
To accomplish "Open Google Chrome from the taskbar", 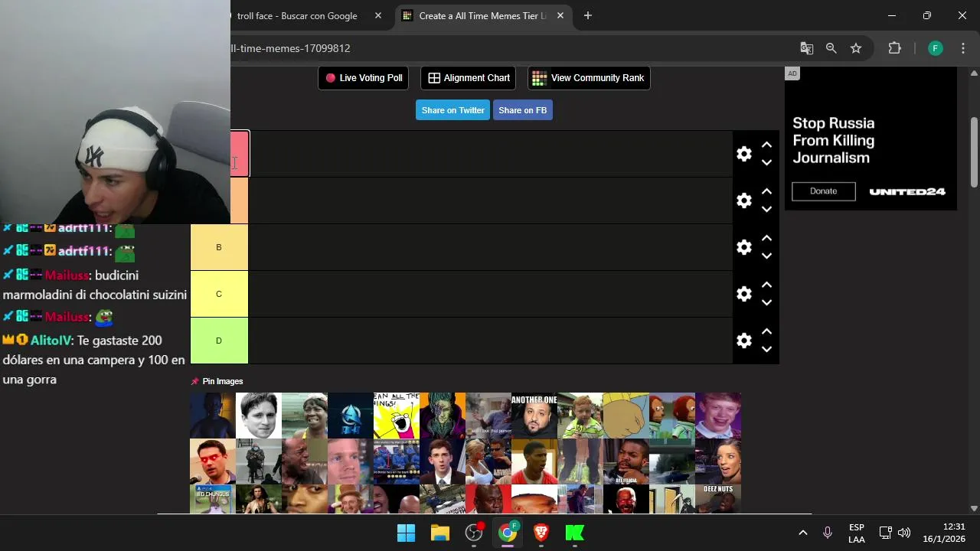I will (508, 533).
